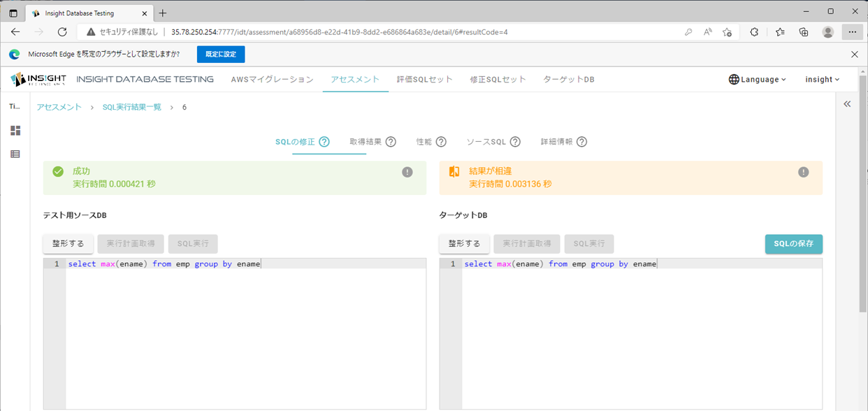Click 実行計画取得 under ターゲットDB
This screenshot has width=868, height=411.
(527, 244)
